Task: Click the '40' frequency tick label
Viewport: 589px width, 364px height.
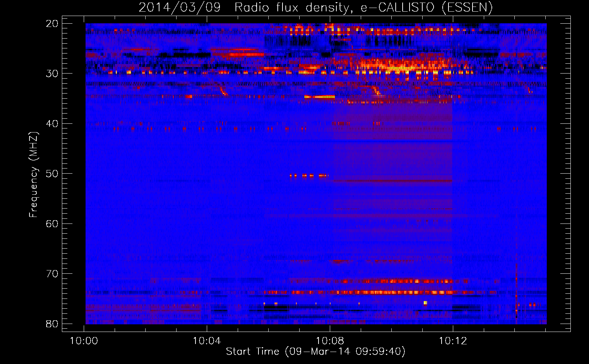Action: click(x=52, y=124)
